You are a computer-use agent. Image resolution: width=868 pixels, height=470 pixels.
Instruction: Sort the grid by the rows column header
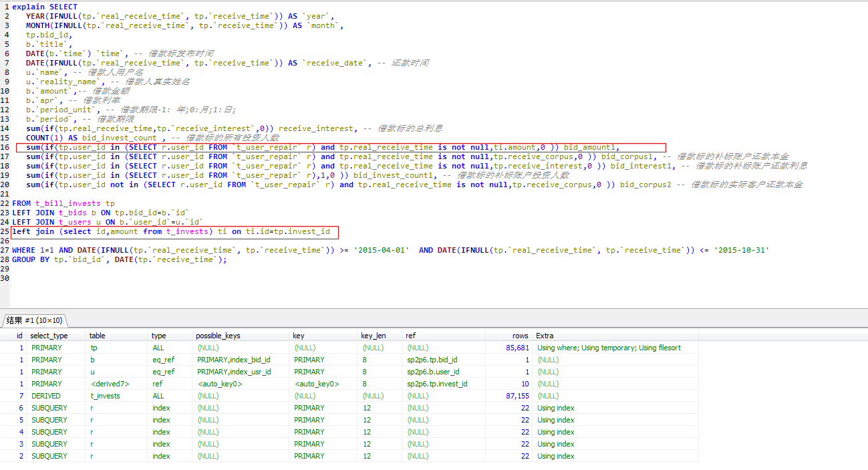[x=520, y=336]
